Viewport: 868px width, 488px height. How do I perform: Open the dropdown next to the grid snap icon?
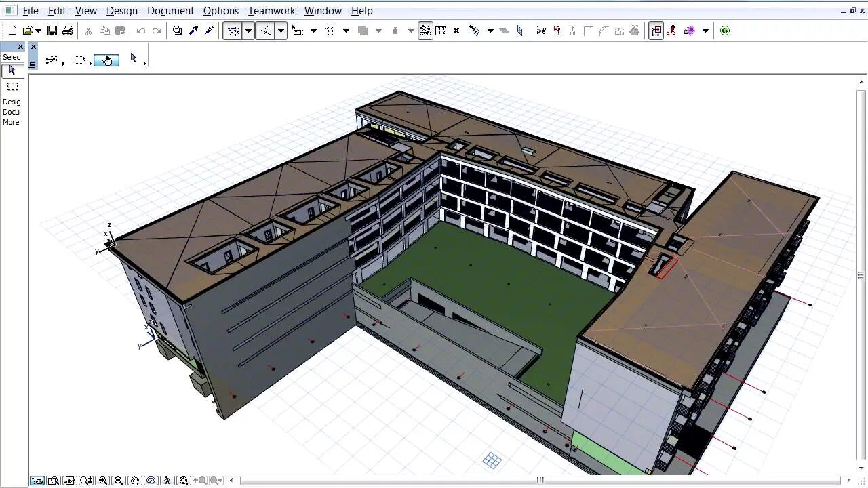[x=346, y=30]
